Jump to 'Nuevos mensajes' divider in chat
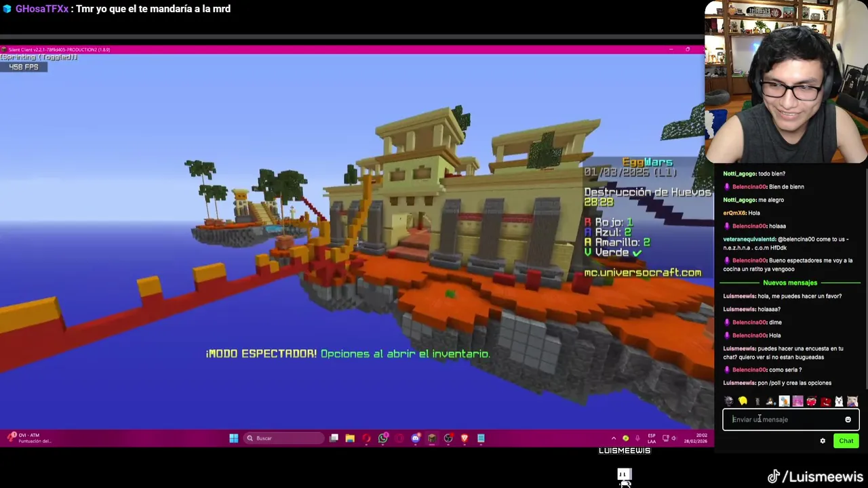 (x=790, y=283)
